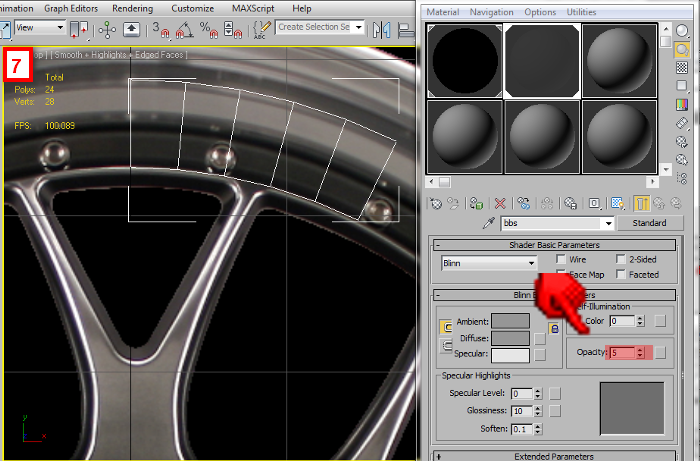Enable the 2-Sided checkbox
The image size is (700, 461).
tap(621, 259)
